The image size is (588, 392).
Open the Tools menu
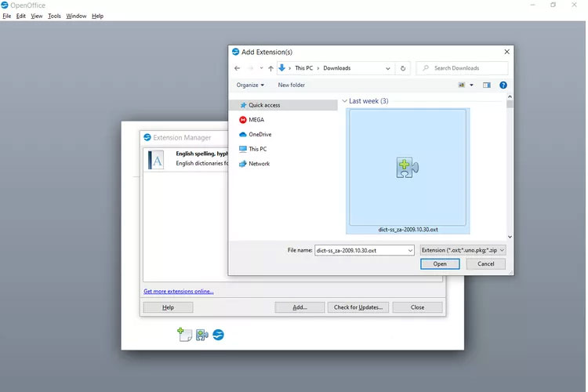pyautogui.click(x=54, y=16)
